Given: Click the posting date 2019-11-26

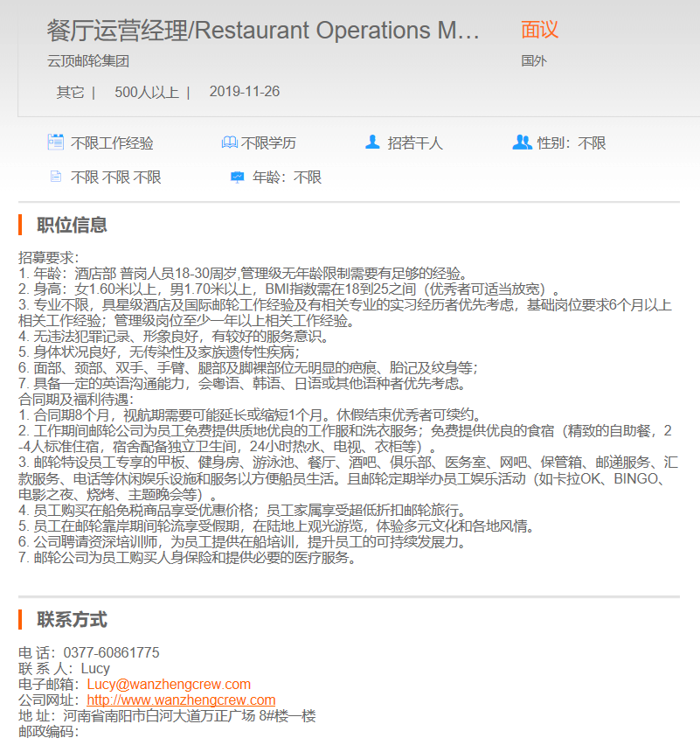Looking at the screenshot, I should (x=245, y=91).
